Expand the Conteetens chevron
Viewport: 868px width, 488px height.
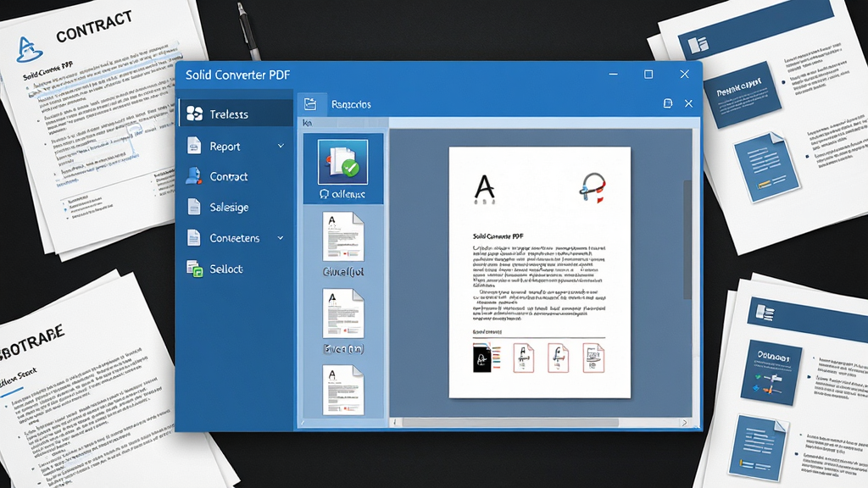281,238
